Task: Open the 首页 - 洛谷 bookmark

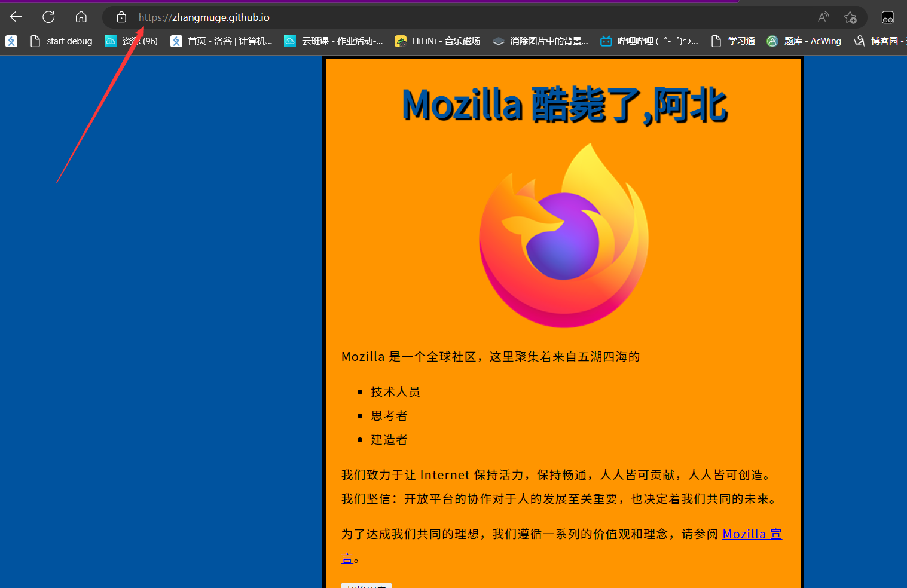Action: pos(221,41)
